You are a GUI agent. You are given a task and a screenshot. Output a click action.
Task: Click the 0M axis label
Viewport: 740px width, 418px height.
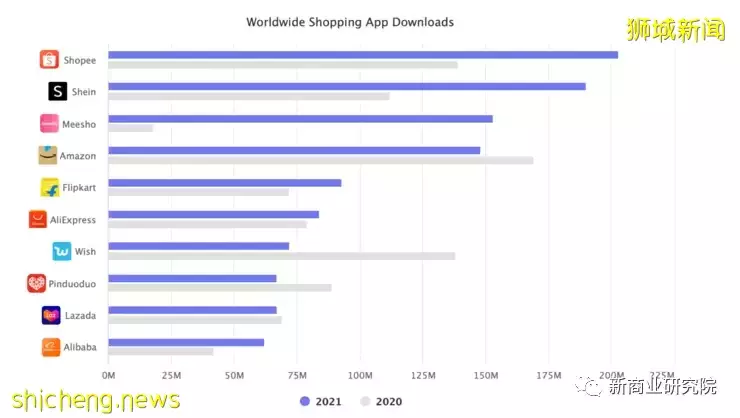109,376
